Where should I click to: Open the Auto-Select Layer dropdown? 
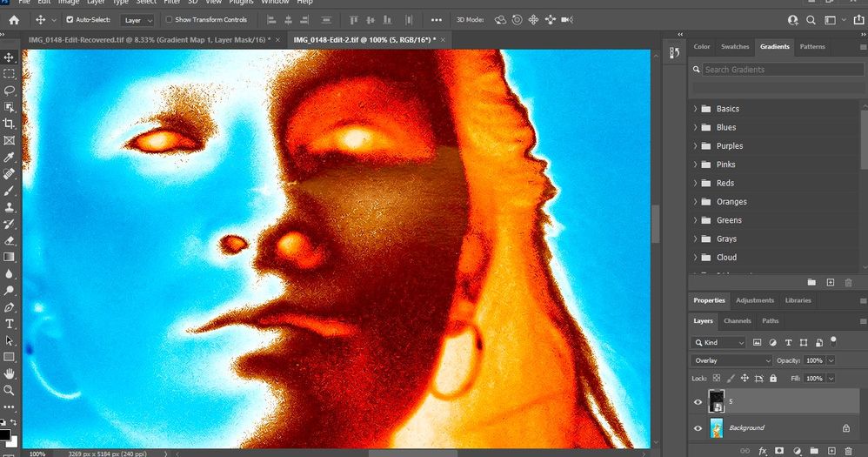(x=137, y=21)
